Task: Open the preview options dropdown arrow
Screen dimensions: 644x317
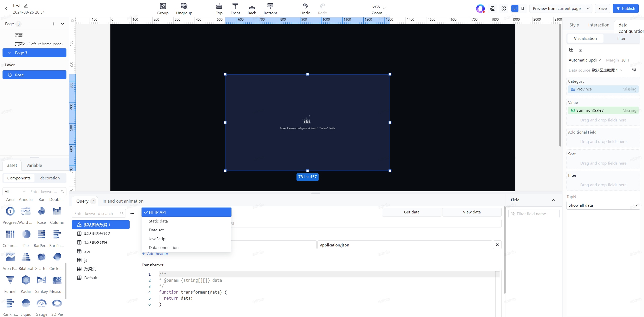Action: coord(588,9)
